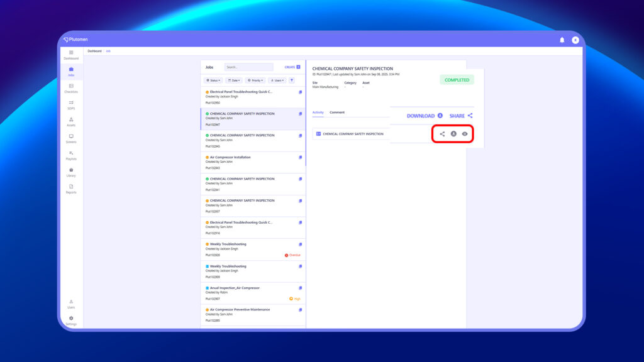Click the Main Manufacturing site value
Screen dimensions: 644x362
[x=325, y=87]
